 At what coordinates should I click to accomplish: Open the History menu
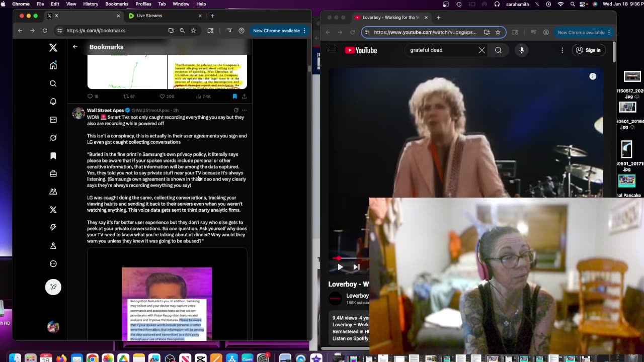pyautogui.click(x=91, y=4)
